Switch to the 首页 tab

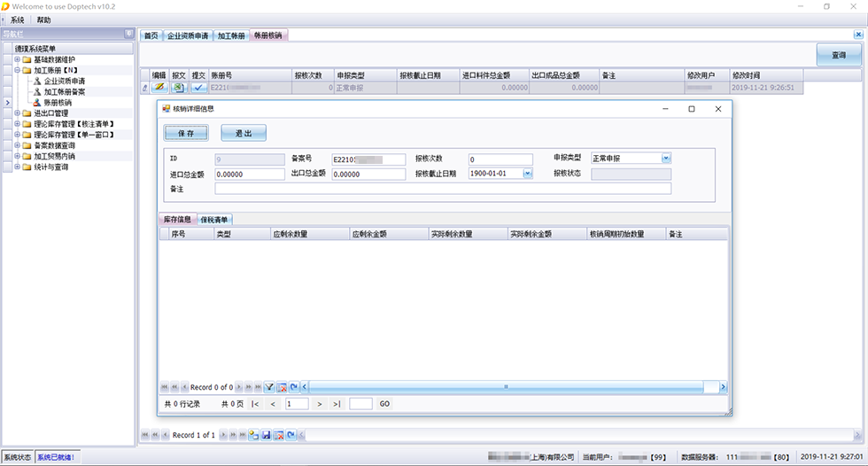click(151, 35)
